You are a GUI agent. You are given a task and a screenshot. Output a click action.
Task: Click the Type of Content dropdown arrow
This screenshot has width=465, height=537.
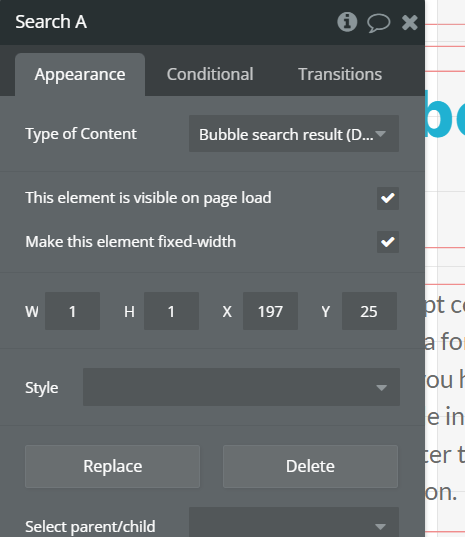click(x=380, y=134)
